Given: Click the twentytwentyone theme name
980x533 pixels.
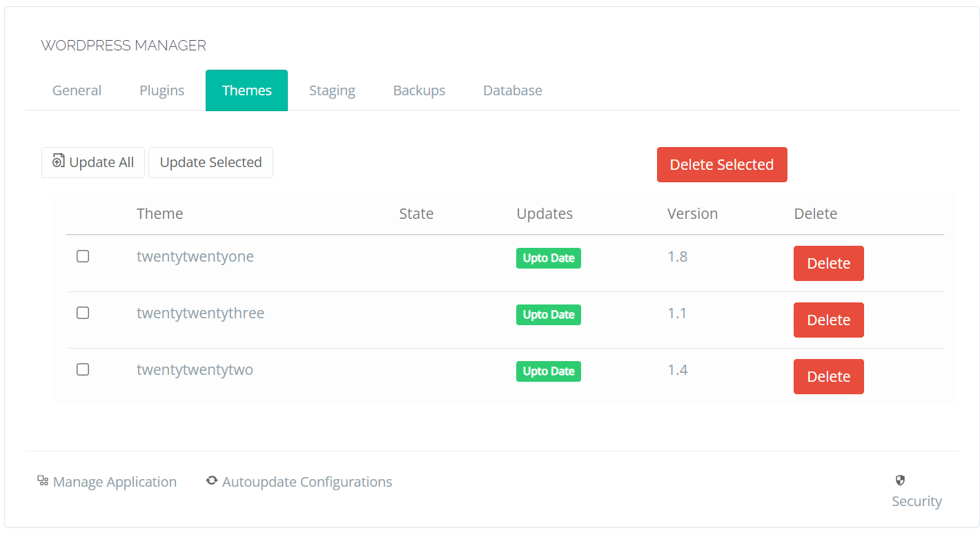Looking at the screenshot, I should (195, 257).
